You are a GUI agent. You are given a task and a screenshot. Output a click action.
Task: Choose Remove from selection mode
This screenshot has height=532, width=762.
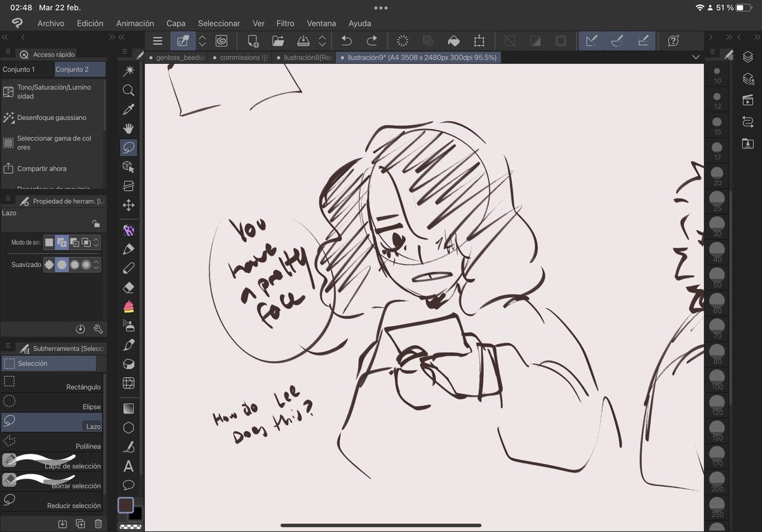coord(74,243)
